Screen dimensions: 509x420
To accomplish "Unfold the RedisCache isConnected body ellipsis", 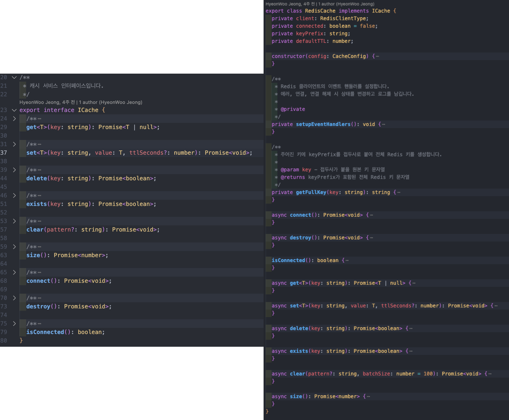I will pos(347,261).
